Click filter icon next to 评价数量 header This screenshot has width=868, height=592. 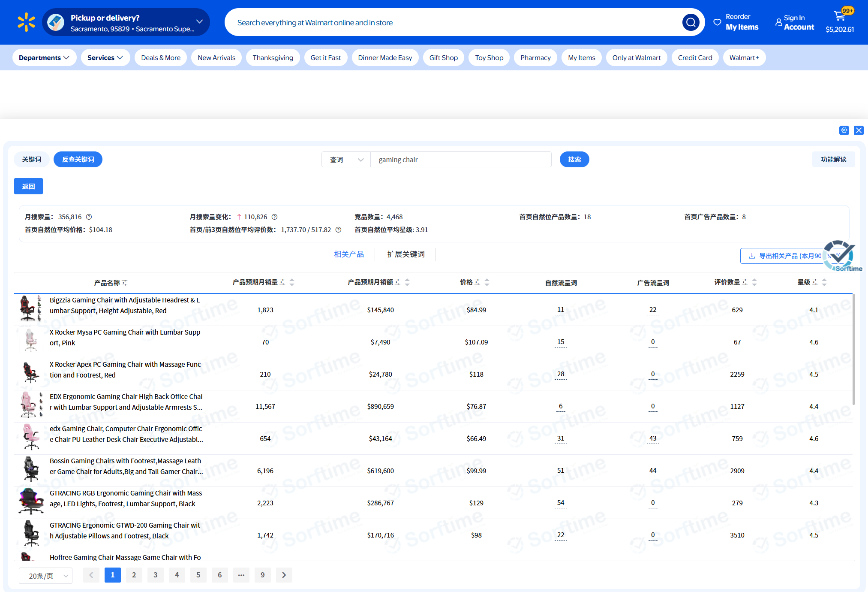tap(745, 282)
